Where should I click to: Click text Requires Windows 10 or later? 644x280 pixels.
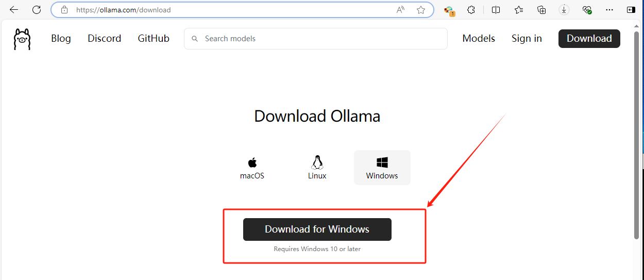317,249
